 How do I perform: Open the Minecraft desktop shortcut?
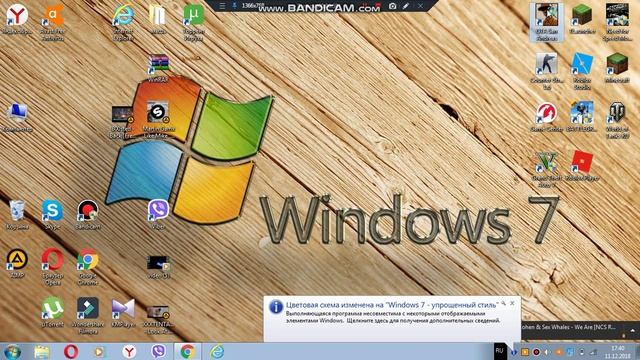(617, 67)
